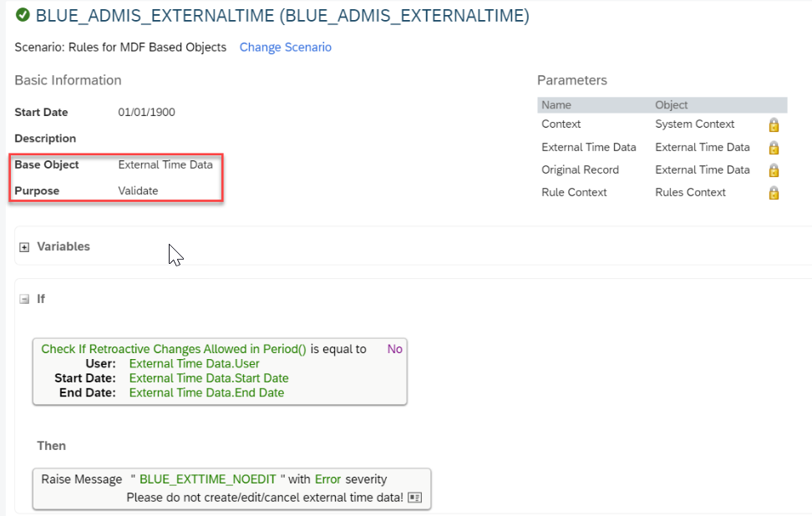
Task: Click the Error severity value
Action: [327, 479]
